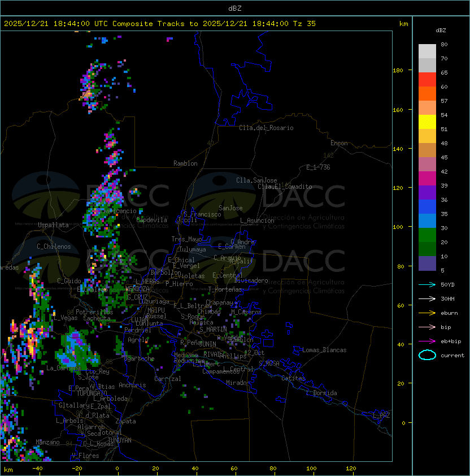Click the 'Tres_Mayo' map label
The image size is (470, 476).
186,239
